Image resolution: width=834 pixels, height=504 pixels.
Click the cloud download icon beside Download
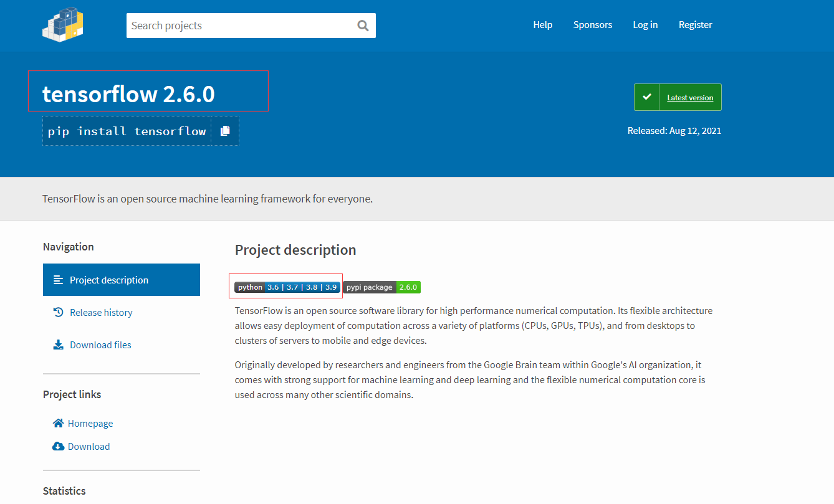pyautogui.click(x=59, y=446)
